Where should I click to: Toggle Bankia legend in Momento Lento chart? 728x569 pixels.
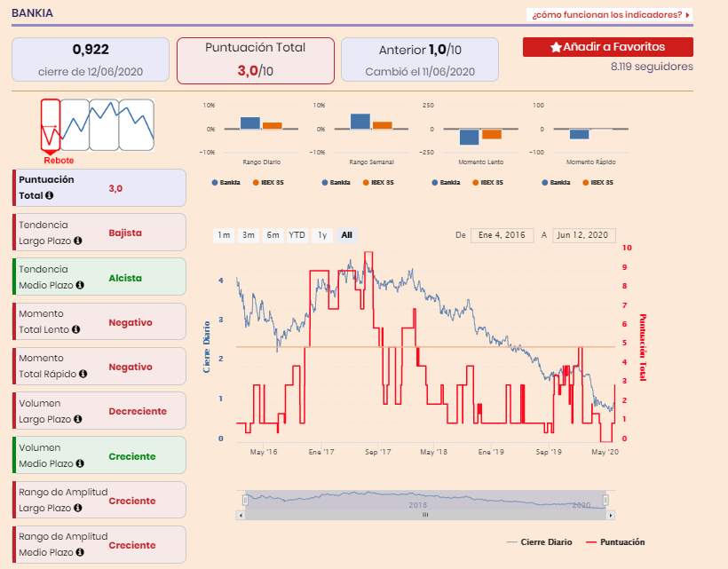(447, 182)
